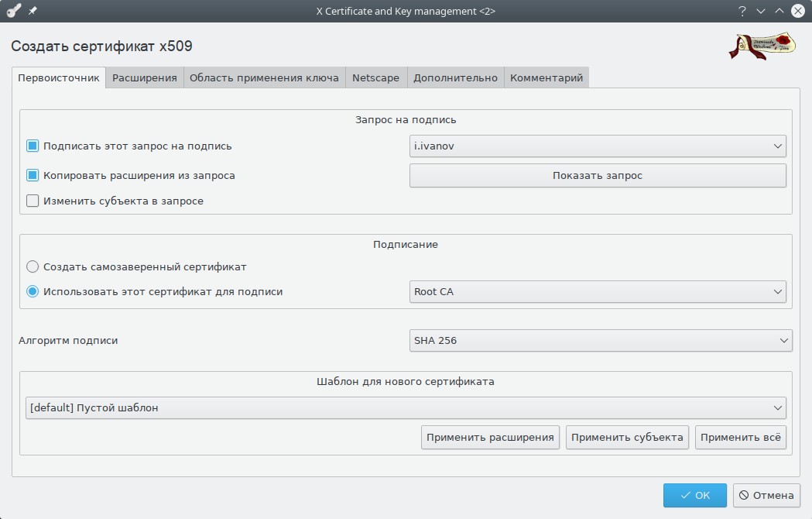Uncheck 'Копировать расширения из запроса'
Image resolution: width=812 pixels, height=519 pixels.
[33, 175]
